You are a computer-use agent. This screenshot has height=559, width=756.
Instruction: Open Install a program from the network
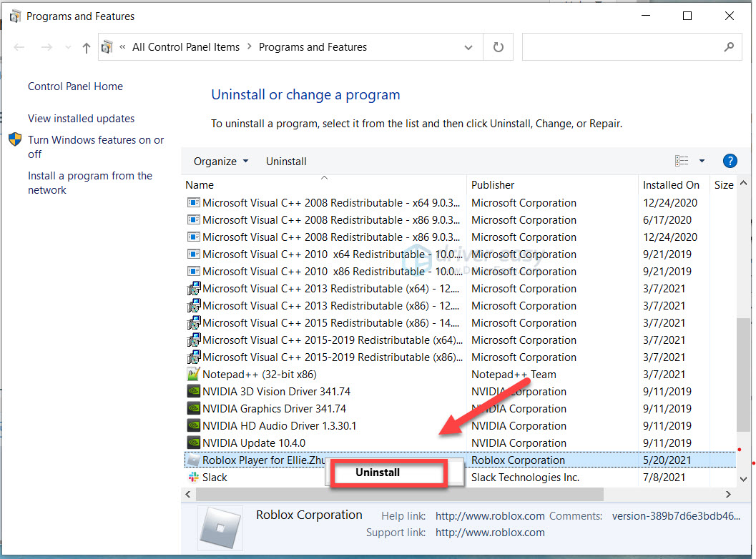point(89,182)
